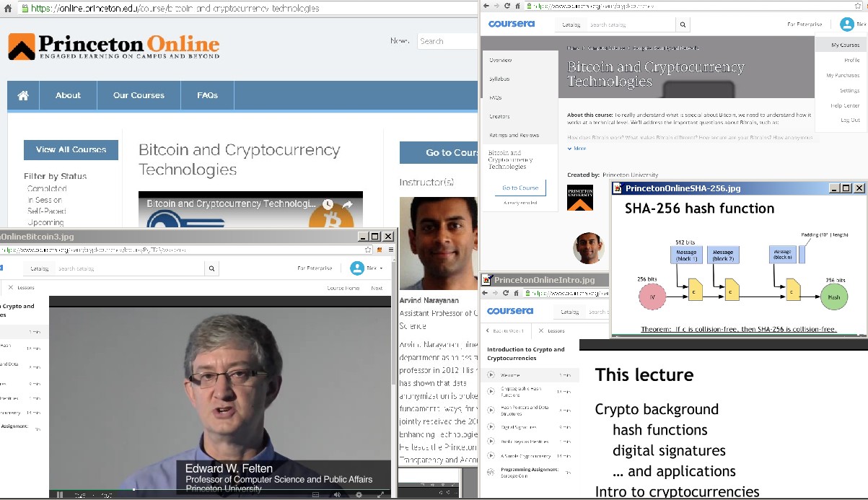Click the user avatar in top-right Coursera window
The height and width of the screenshot is (500, 868).
pyautogui.click(x=846, y=25)
